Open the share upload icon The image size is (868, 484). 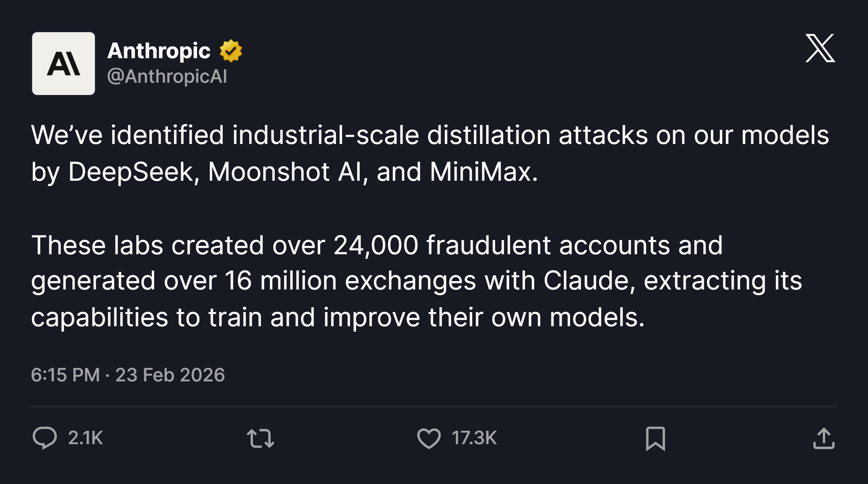(x=824, y=438)
